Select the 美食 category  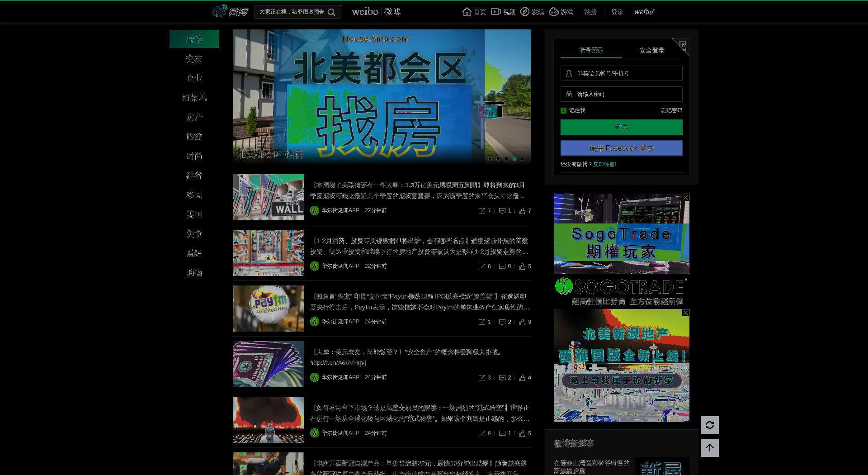point(194,234)
